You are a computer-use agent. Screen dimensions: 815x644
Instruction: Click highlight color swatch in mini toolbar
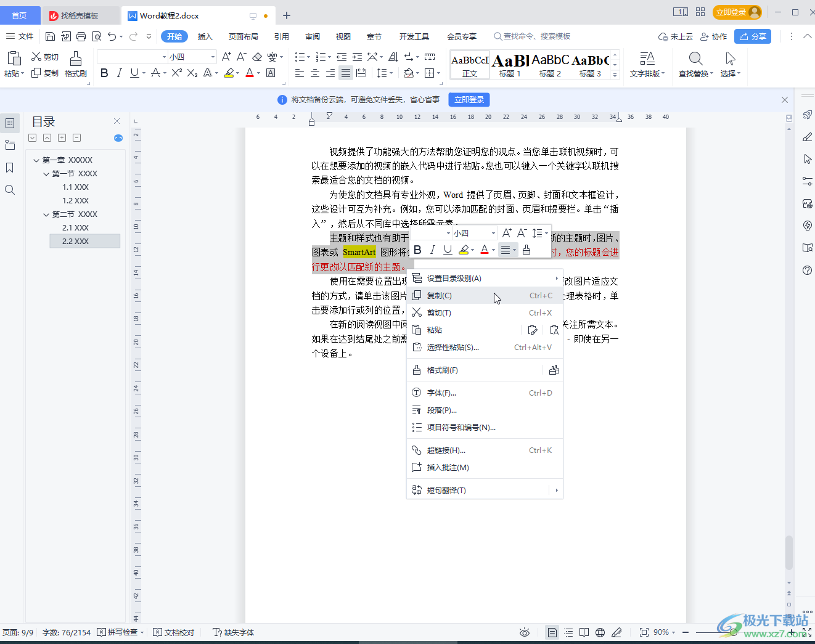pos(464,250)
